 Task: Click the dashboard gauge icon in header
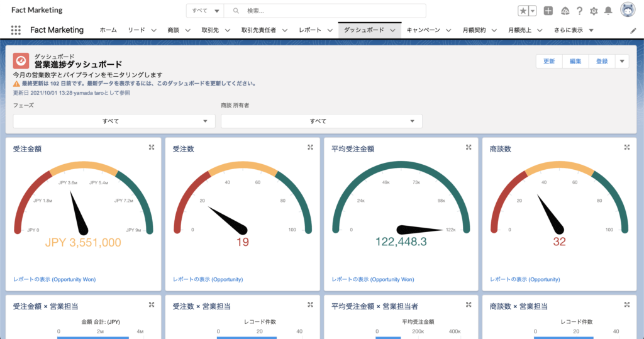tap(21, 61)
